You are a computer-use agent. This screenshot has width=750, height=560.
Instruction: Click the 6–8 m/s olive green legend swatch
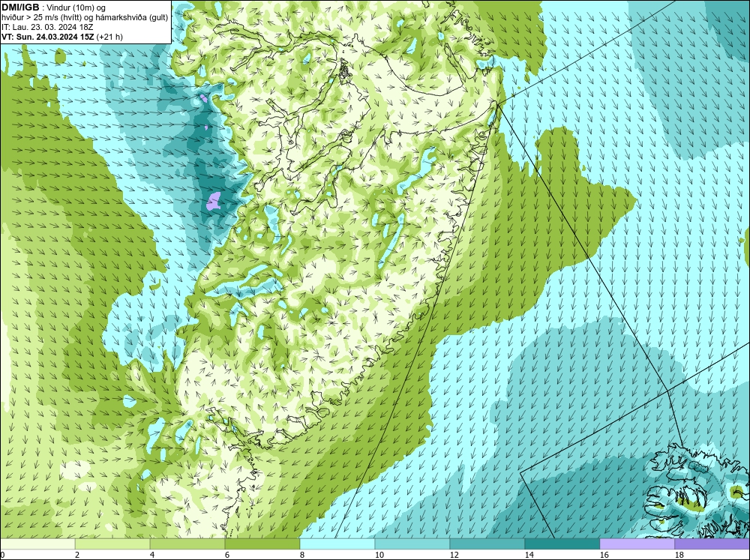262,544
